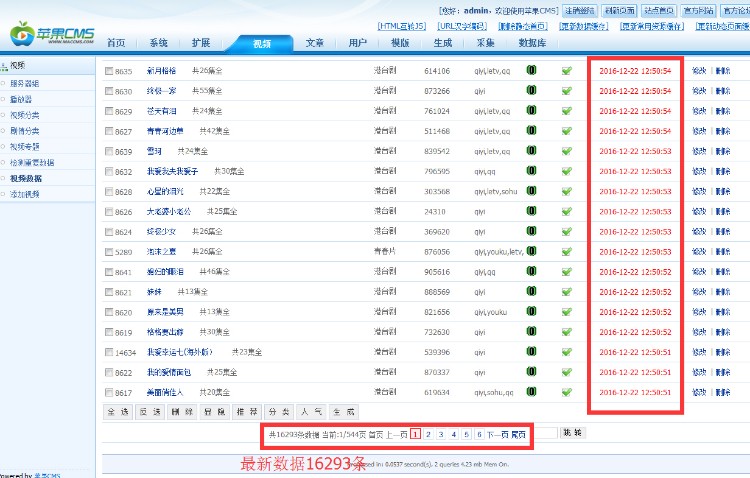This screenshot has width=750, height=478.
Task: Click the 视频 header tree icon in the sidebar
Action: (4, 67)
